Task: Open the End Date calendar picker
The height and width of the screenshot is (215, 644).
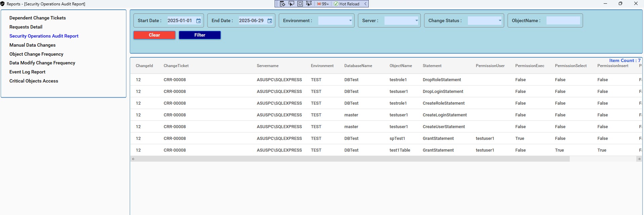Action: (270, 21)
